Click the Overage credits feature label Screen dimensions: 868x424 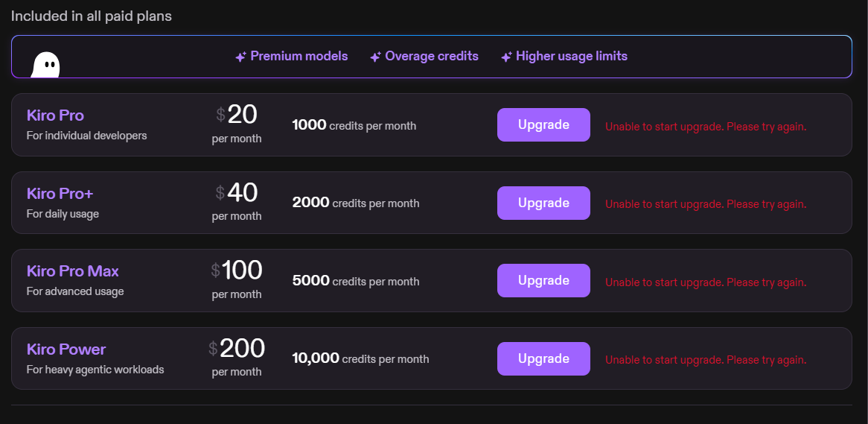pyautogui.click(x=432, y=56)
